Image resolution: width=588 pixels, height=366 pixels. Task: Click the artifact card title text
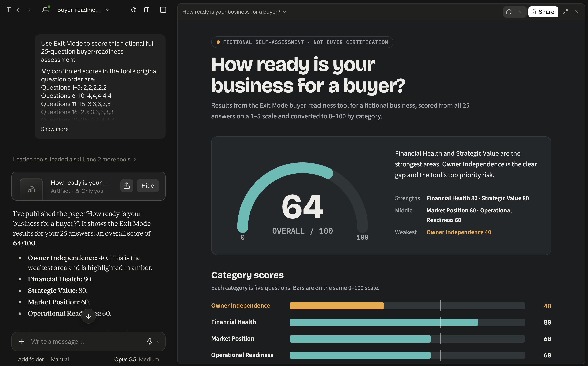click(x=80, y=183)
